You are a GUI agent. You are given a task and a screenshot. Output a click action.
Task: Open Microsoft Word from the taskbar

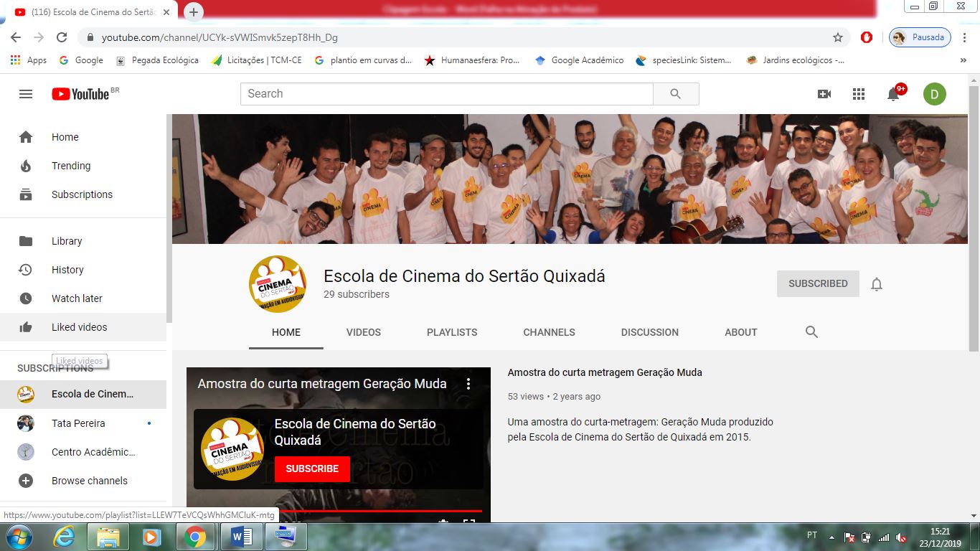point(241,537)
